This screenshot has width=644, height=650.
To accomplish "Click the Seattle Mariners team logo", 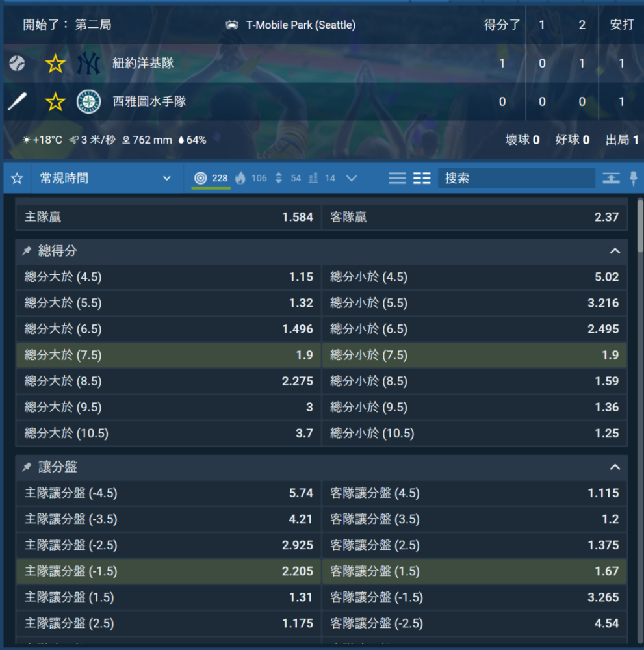I will tap(88, 101).
